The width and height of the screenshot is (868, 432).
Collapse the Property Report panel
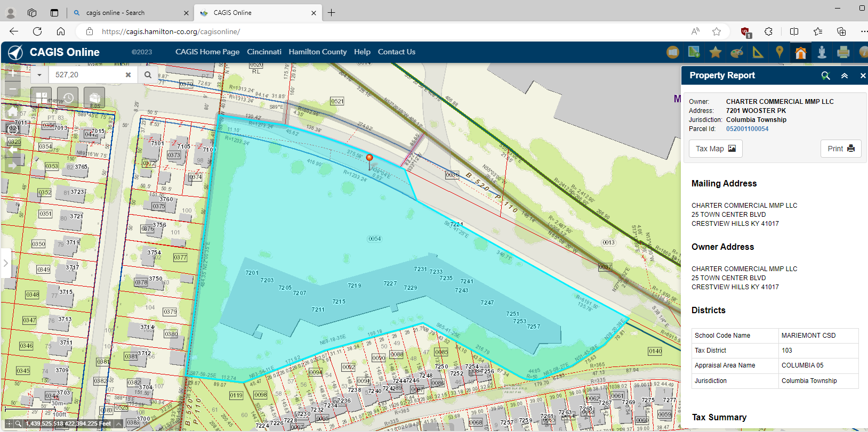845,76
